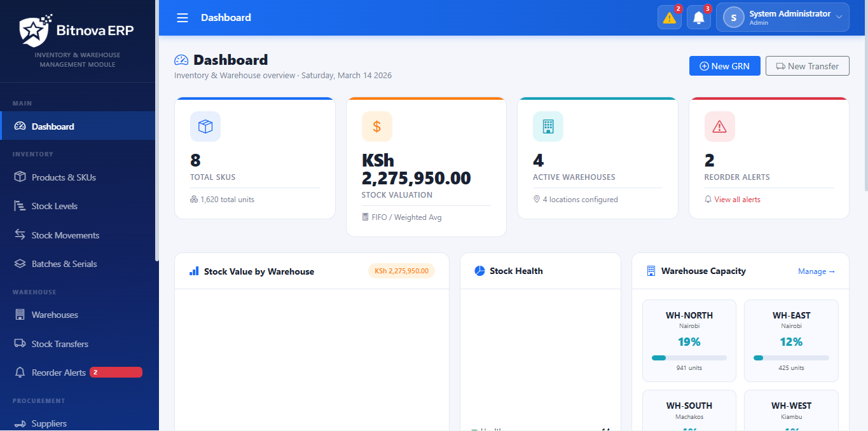Expand the System Administrator dropdown chevron

(x=839, y=17)
